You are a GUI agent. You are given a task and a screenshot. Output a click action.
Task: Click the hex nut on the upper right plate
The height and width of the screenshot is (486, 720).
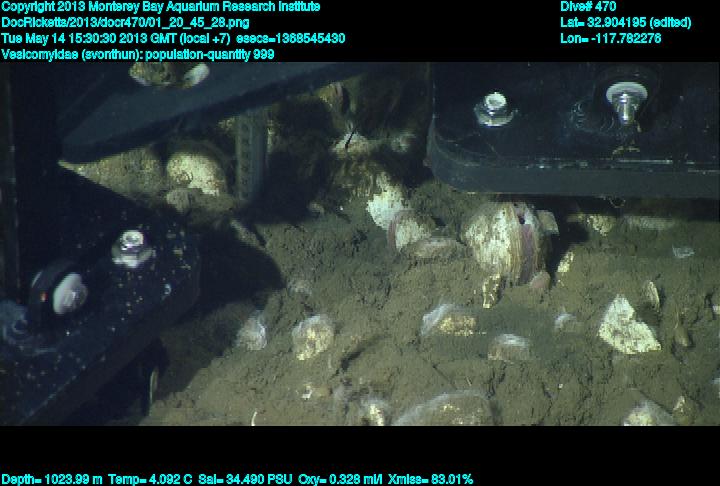tap(493, 108)
